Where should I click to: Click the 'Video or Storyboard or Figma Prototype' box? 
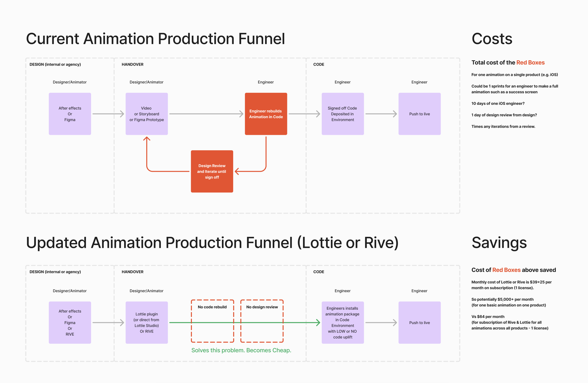coord(146,114)
